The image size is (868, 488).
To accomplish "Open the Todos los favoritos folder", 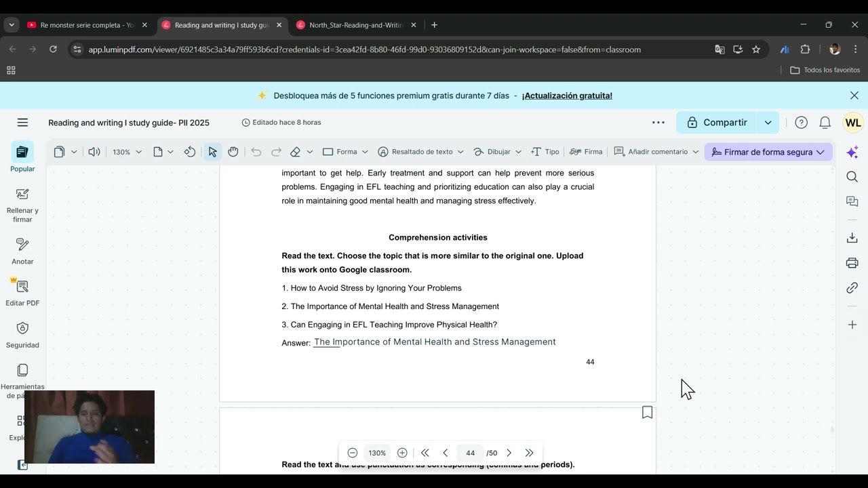I will click(x=825, y=70).
